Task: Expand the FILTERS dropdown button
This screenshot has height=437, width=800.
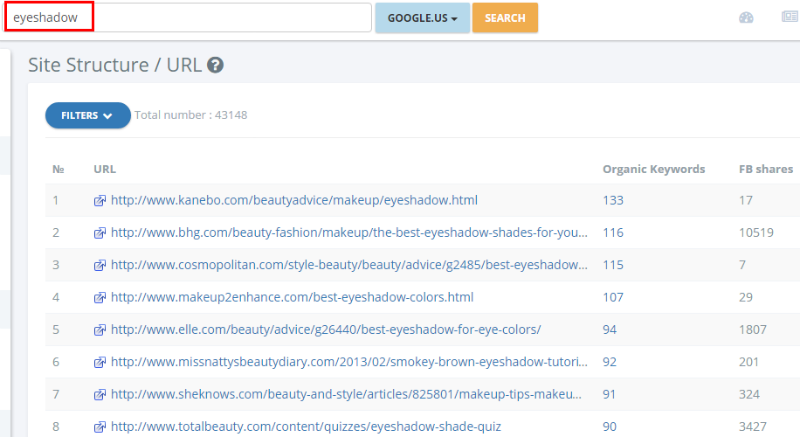Action: click(88, 115)
